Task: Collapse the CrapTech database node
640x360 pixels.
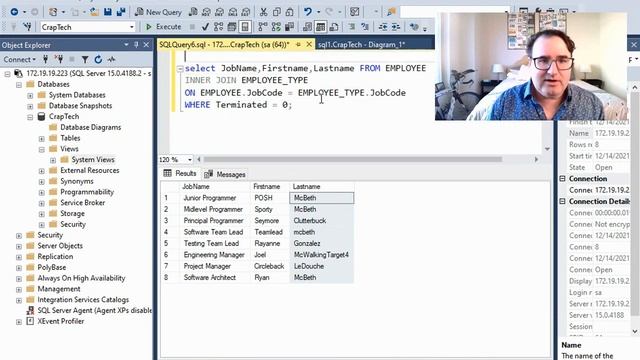Action: (x=30, y=117)
